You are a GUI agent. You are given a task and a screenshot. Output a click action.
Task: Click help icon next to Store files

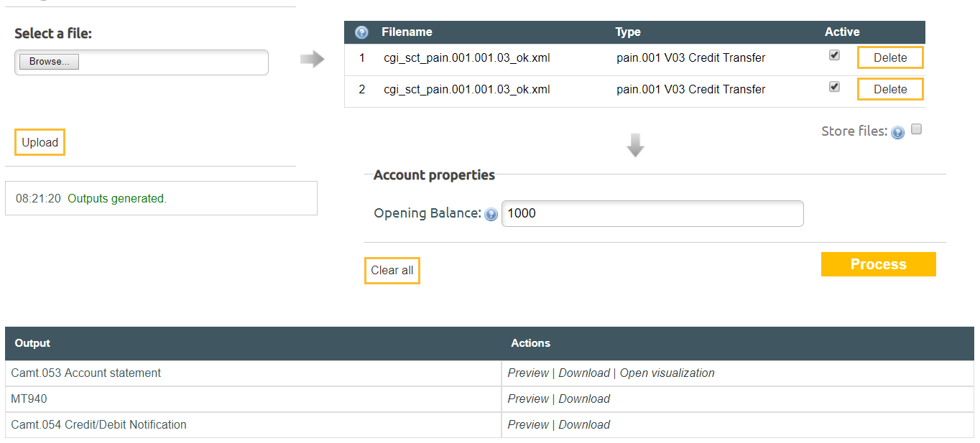[x=897, y=132]
